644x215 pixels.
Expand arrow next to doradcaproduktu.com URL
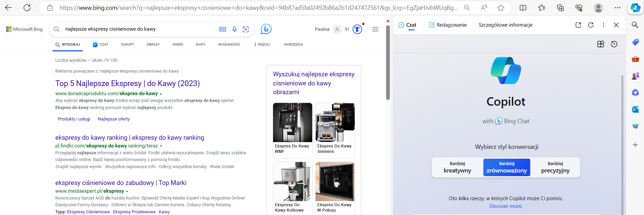pyautogui.click(x=161, y=94)
